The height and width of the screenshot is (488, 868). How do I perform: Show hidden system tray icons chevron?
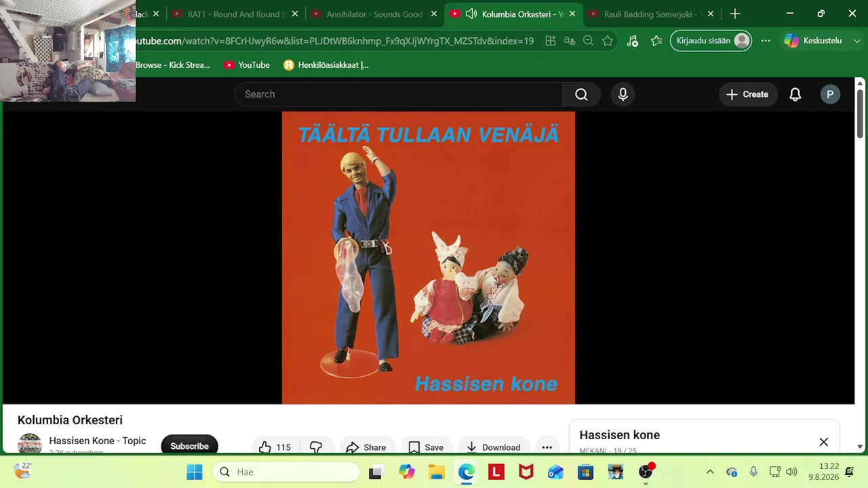coord(710,472)
